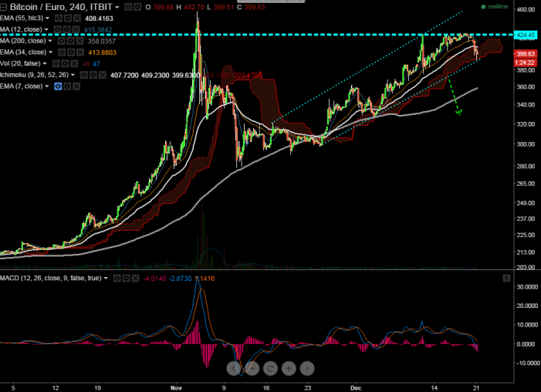The image size is (541, 392).
Task: Expand the MA (200, close) dropdown arrow
Action: [x=50, y=41]
